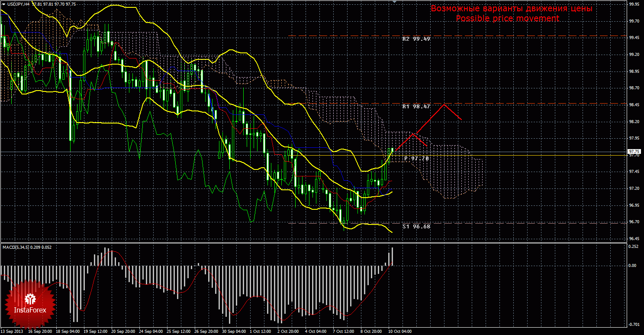Click the 96.45 price scale value
Viewport: 644px width, 335px height.
pos(634,239)
